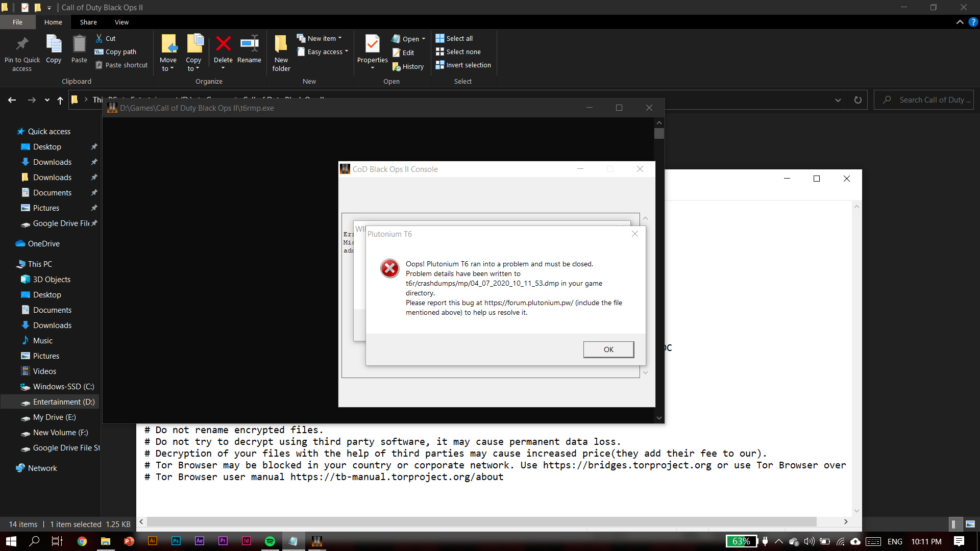Select OneDrive in navigation pane
The width and height of the screenshot is (980, 551).
[43, 243]
